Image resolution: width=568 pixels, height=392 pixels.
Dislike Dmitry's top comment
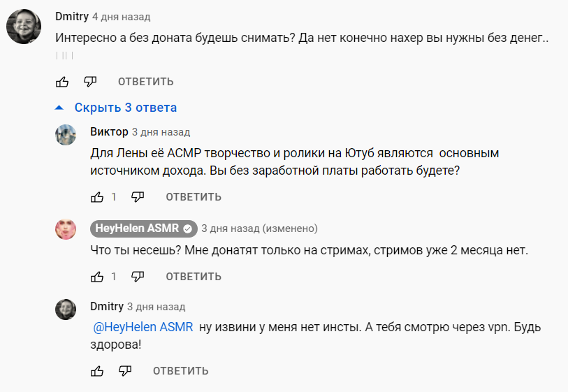(x=89, y=82)
